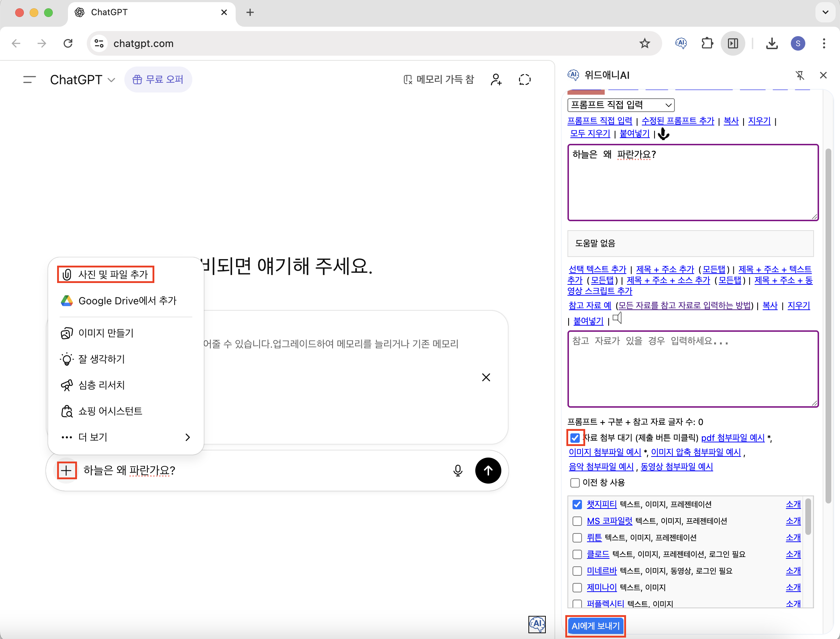The image size is (840, 639).
Task: Open the temporary chat dashed-circle icon
Action: coord(524,80)
